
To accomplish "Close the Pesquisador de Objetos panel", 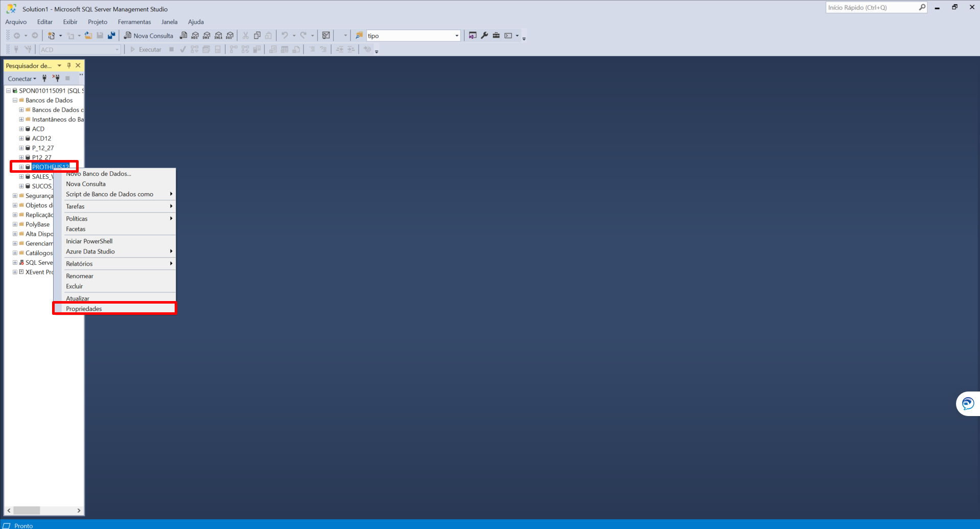I will coord(78,65).
